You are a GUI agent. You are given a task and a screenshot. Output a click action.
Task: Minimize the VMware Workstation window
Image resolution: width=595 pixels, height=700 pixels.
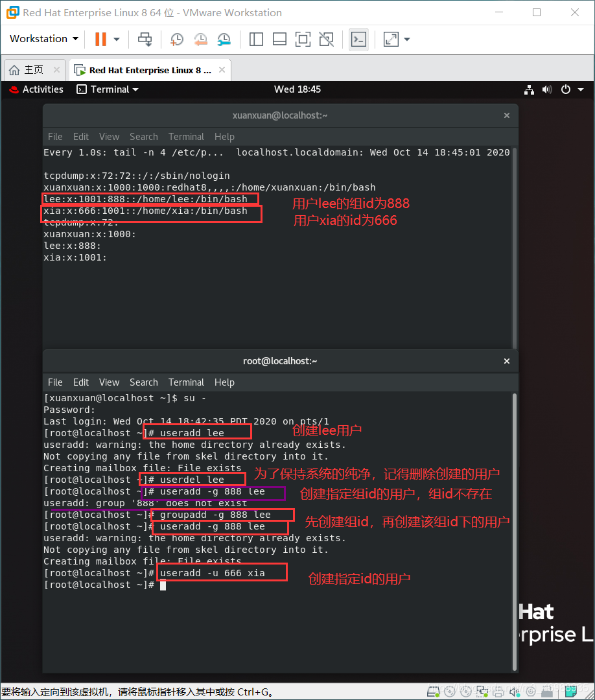[x=499, y=12]
